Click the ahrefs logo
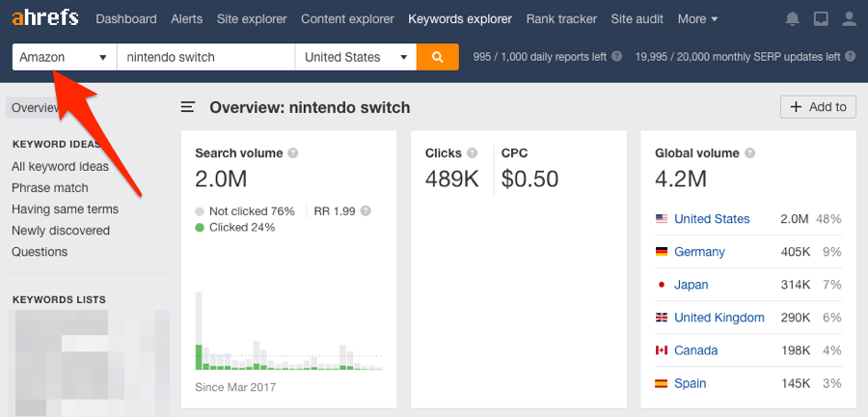Viewport: 868px width, 417px height. point(44,19)
